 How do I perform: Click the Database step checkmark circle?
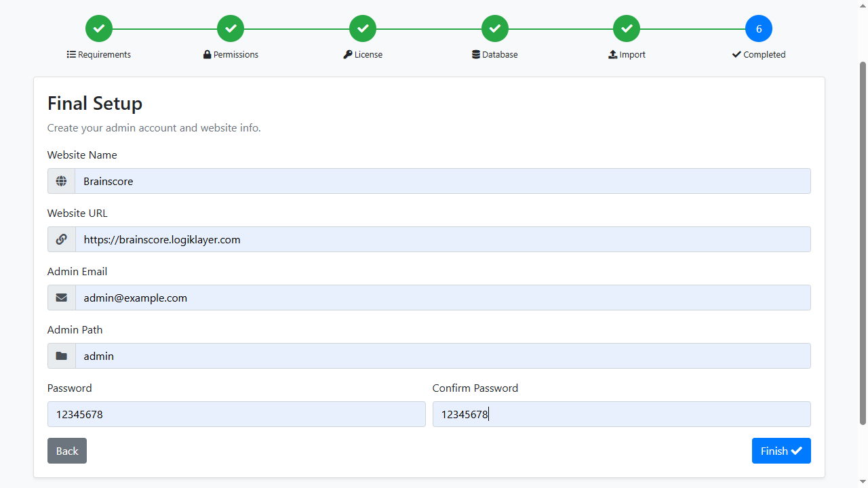point(495,28)
